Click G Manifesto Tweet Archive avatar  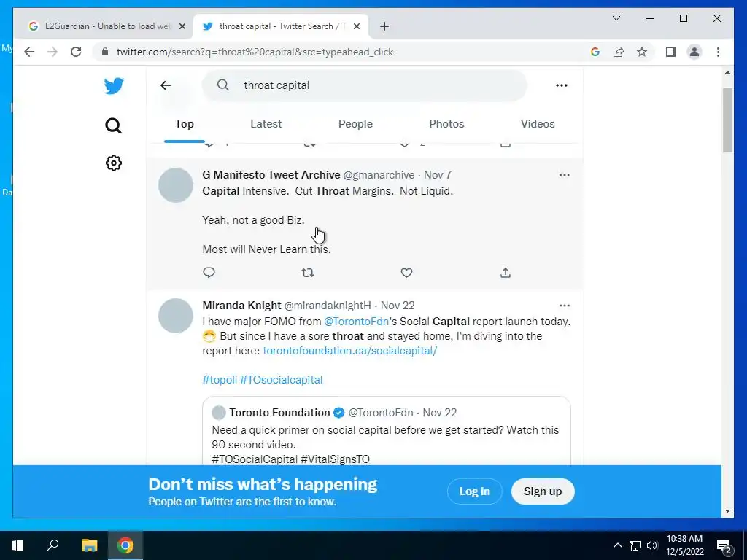176,185
